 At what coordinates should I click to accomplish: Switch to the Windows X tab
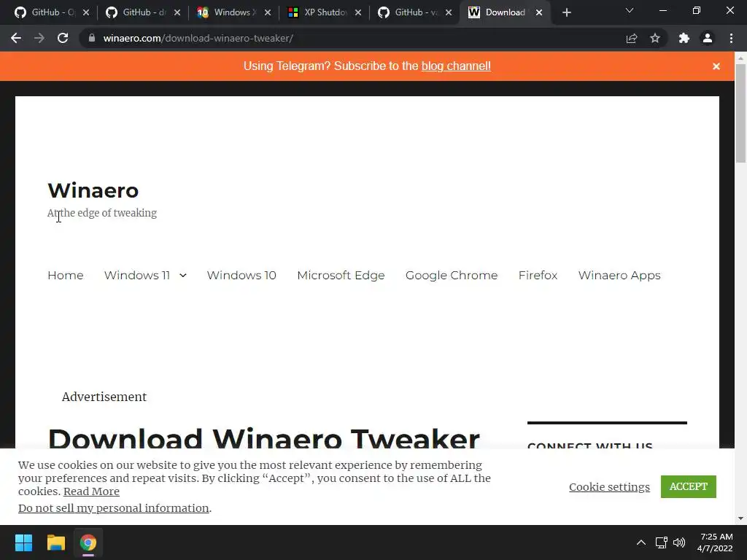[x=233, y=13]
